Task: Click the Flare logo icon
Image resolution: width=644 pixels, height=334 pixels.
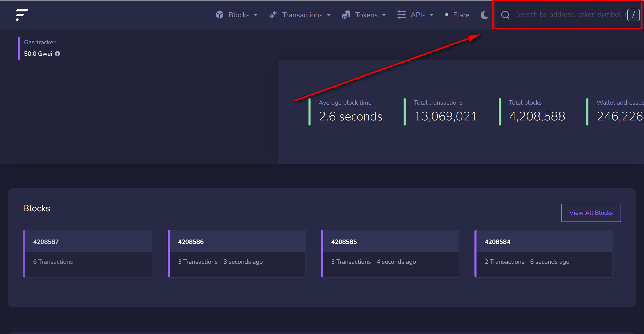Action: click(22, 15)
